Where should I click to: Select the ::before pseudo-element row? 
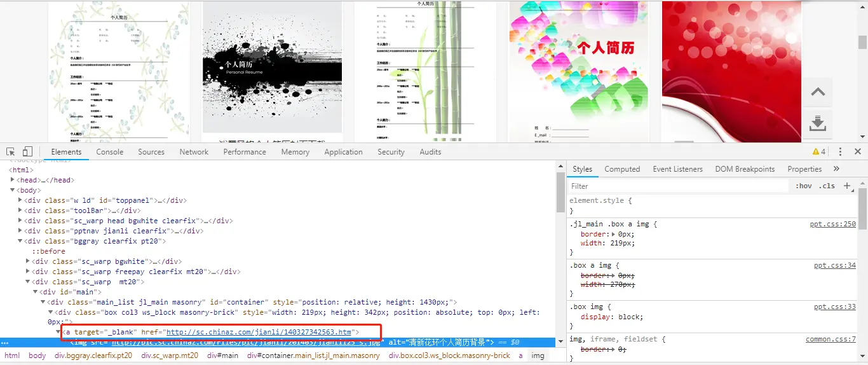click(x=49, y=251)
